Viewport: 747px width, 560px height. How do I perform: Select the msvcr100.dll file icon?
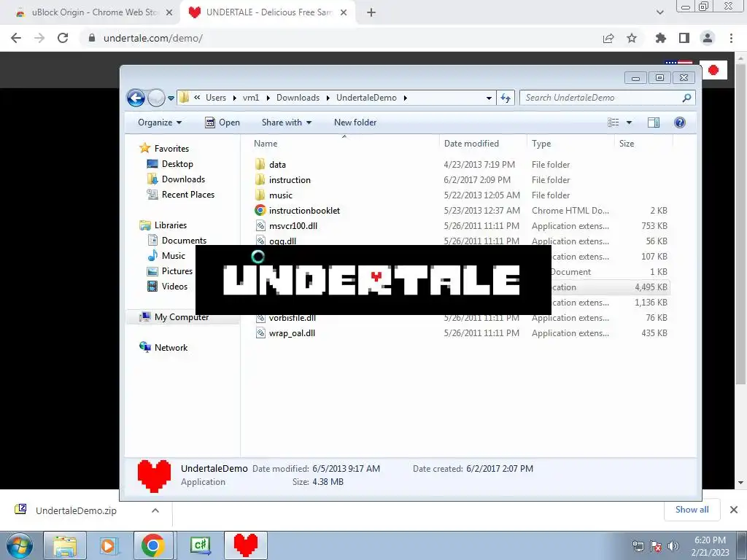click(260, 226)
